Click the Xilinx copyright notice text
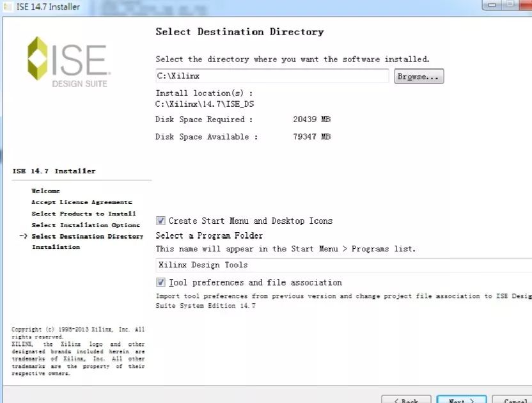Screen dimensions: 532x403 (78, 351)
